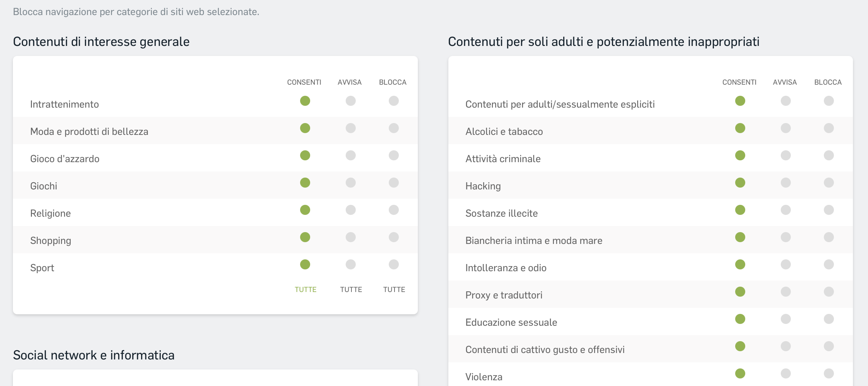Image resolution: width=868 pixels, height=386 pixels.
Task: Block the Giochi category
Action: (x=394, y=183)
